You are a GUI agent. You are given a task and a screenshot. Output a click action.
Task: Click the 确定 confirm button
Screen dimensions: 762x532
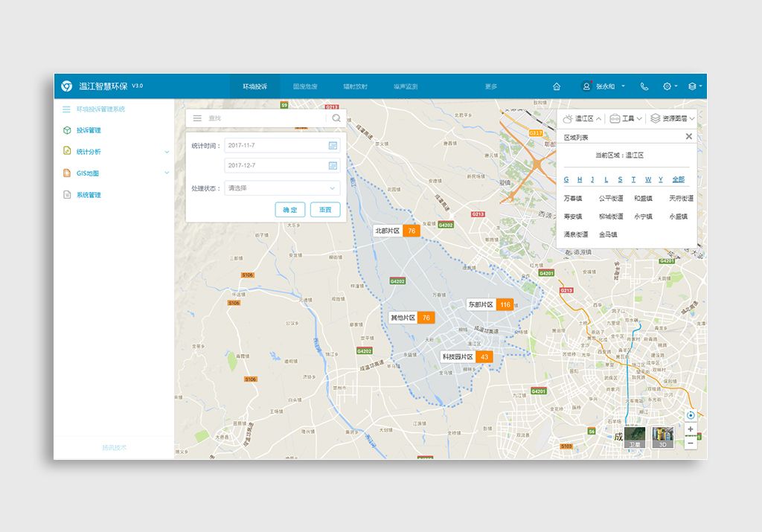(289, 210)
